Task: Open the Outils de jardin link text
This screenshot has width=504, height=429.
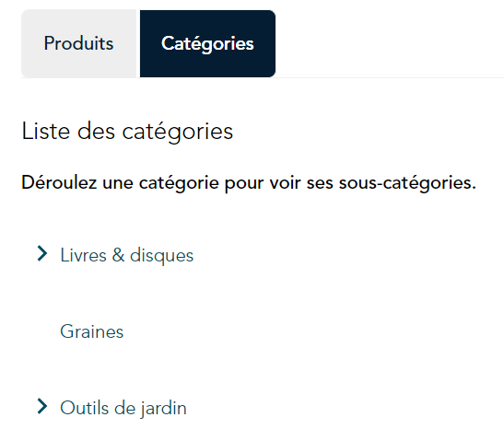Action: [x=123, y=409]
